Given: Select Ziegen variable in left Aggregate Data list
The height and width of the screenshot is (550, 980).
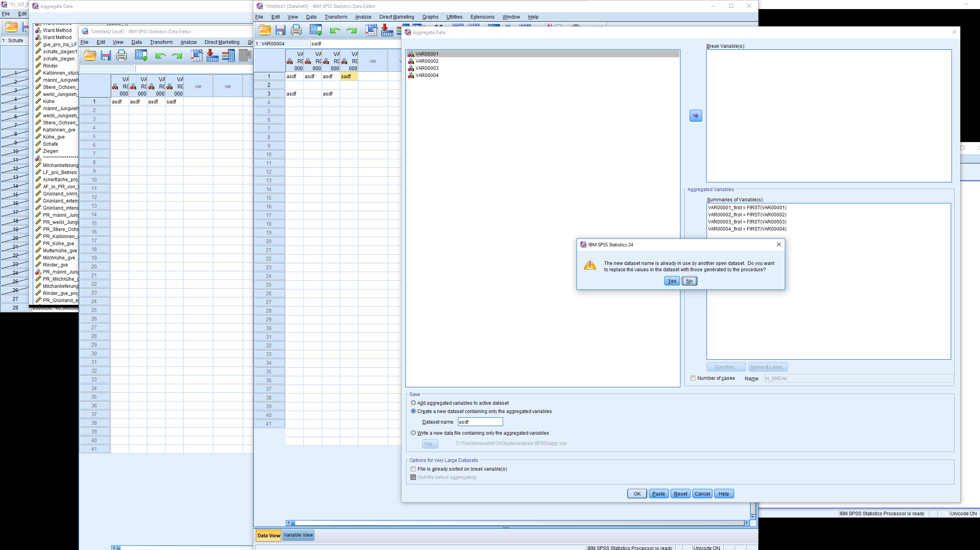Looking at the screenshot, I should (50, 151).
